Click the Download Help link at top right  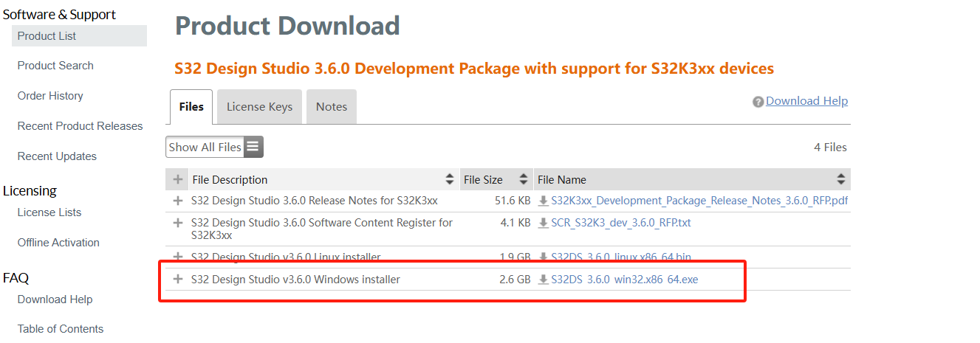(x=806, y=101)
